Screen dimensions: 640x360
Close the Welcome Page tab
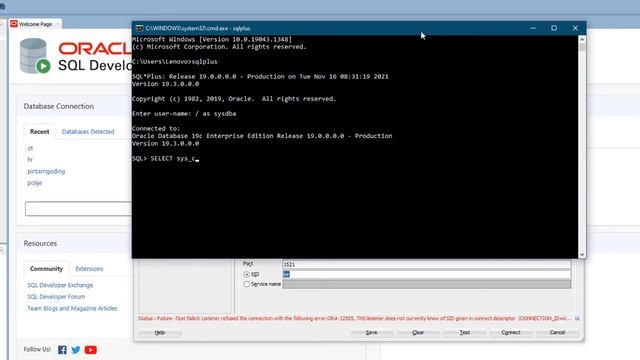point(58,24)
